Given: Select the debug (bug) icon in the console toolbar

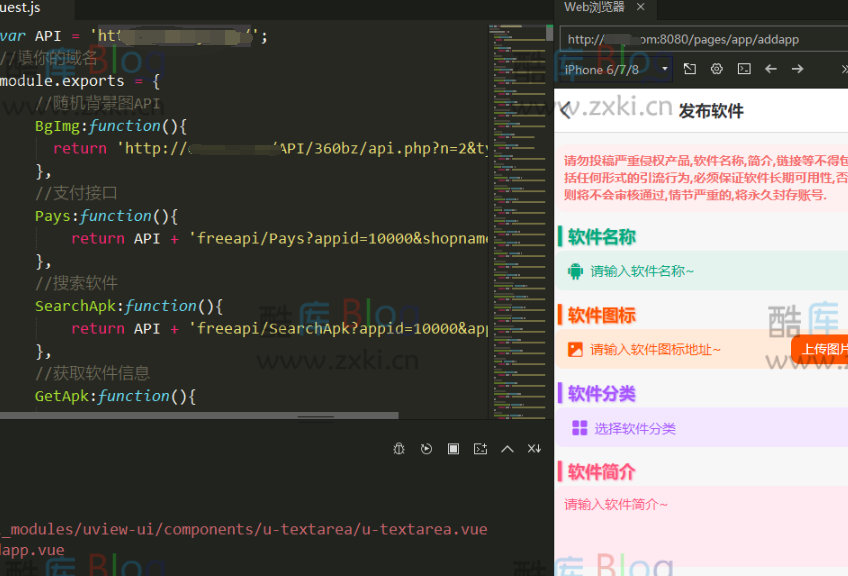Looking at the screenshot, I should tap(398, 448).
